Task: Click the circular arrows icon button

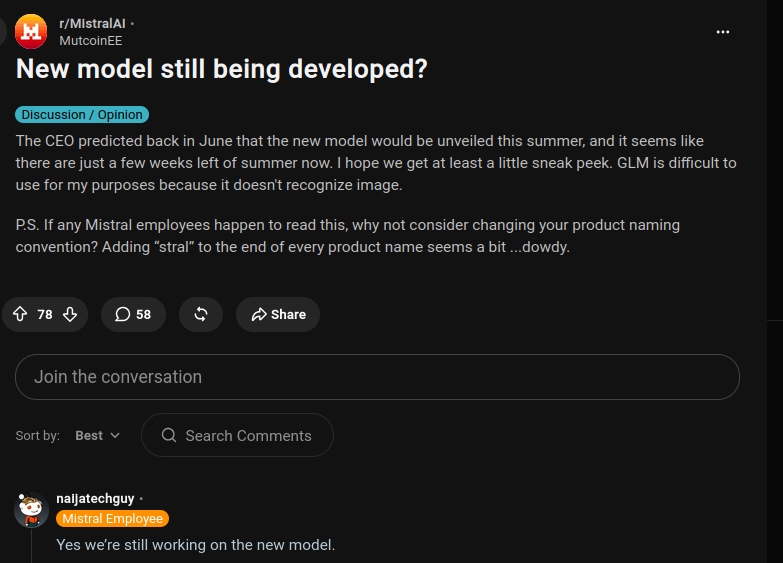Action: [x=201, y=314]
